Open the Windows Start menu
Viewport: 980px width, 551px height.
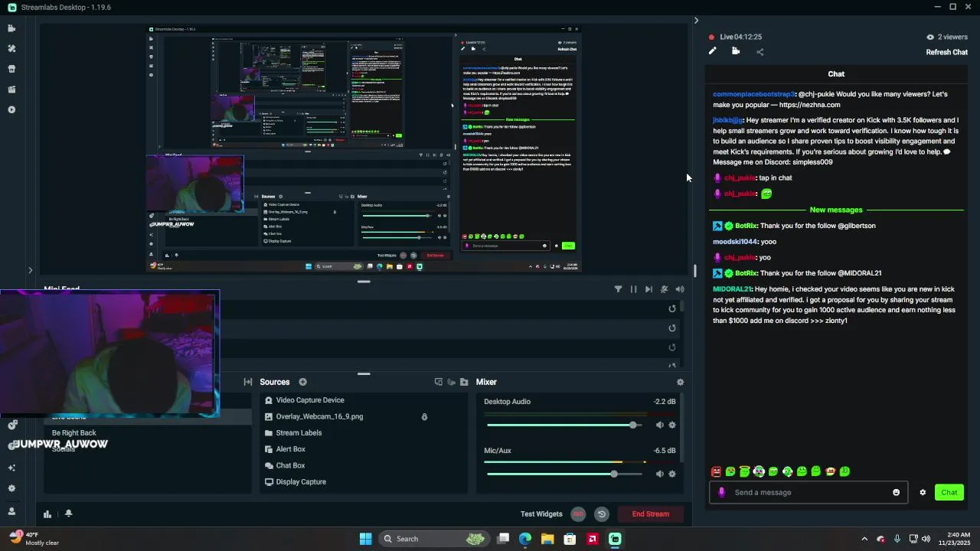(x=366, y=539)
